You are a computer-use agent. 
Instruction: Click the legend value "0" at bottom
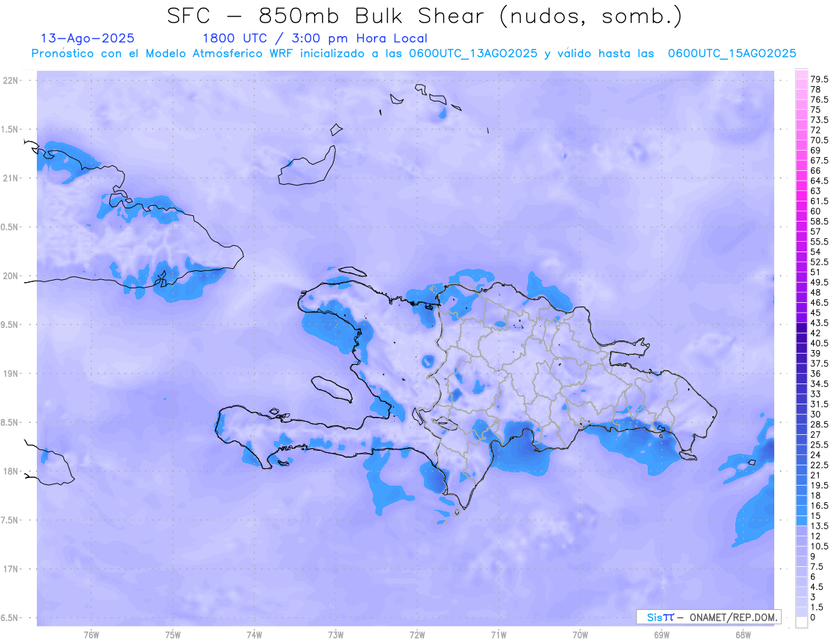813,617
